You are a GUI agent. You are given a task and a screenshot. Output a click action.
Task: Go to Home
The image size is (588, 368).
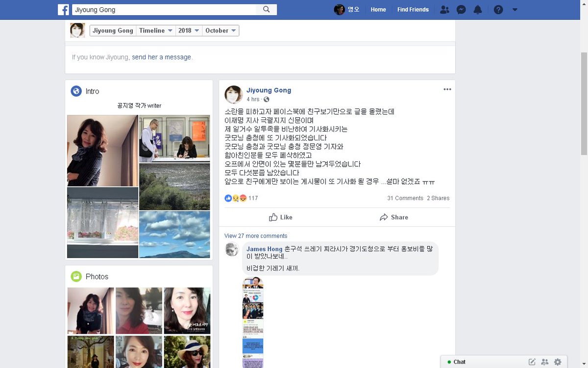[x=378, y=9]
